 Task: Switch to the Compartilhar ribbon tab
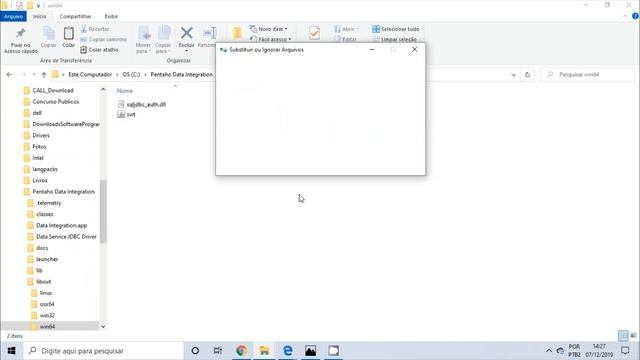tap(76, 16)
